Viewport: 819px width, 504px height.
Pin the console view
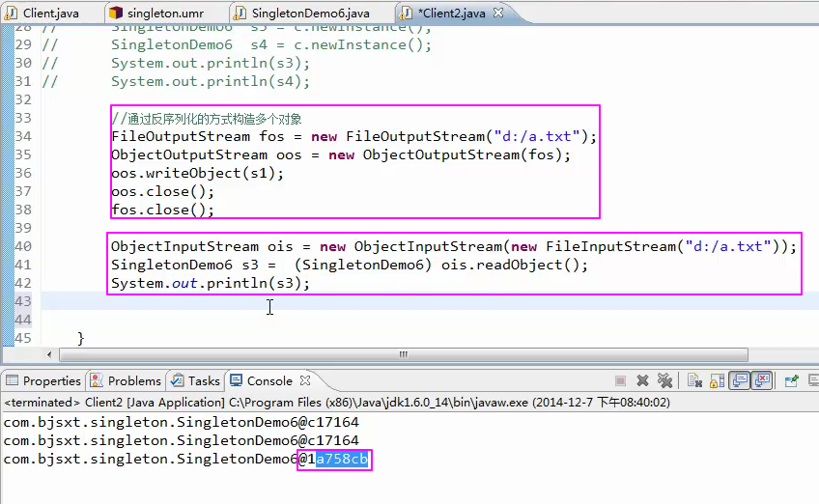[x=791, y=380]
